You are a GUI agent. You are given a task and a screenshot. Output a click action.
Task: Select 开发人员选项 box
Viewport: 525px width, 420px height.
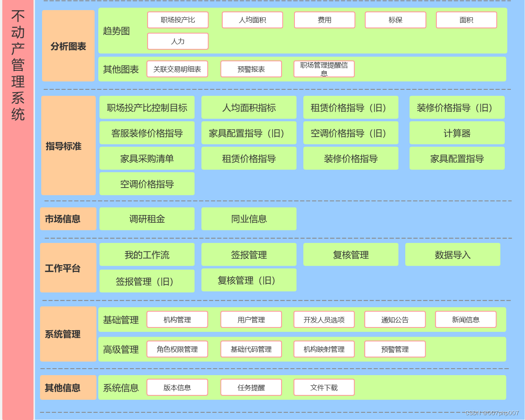324,319
